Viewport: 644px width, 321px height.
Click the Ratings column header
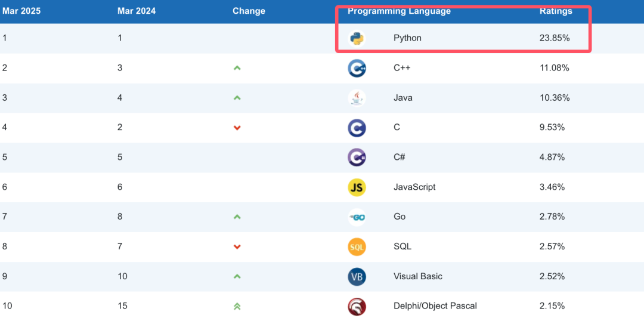[x=556, y=11]
